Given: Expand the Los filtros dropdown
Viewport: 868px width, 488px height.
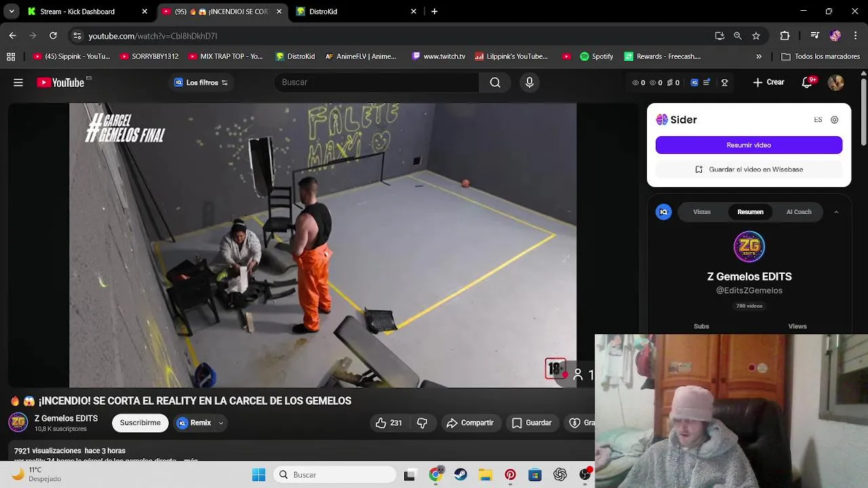Looking at the screenshot, I should click(201, 83).
